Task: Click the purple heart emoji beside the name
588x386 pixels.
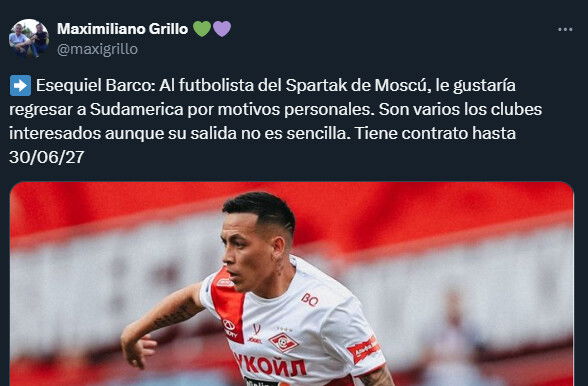Action: click(x=222, y=29)
